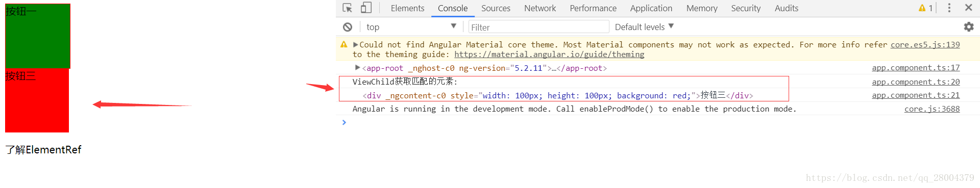This screenshot has width=980, height=188.
Task: Open the core.es5.js:139 source link
Action: tap(925, 45)
